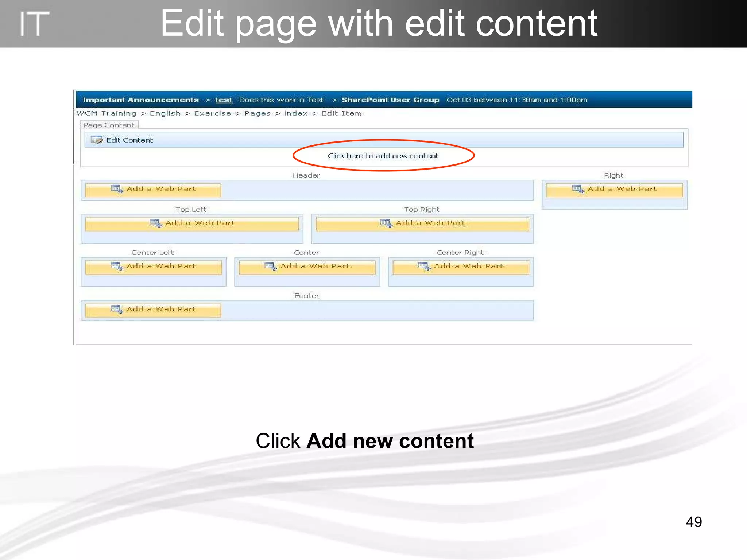Add a Web Part to Center Left zone

(x=154, y=267)
